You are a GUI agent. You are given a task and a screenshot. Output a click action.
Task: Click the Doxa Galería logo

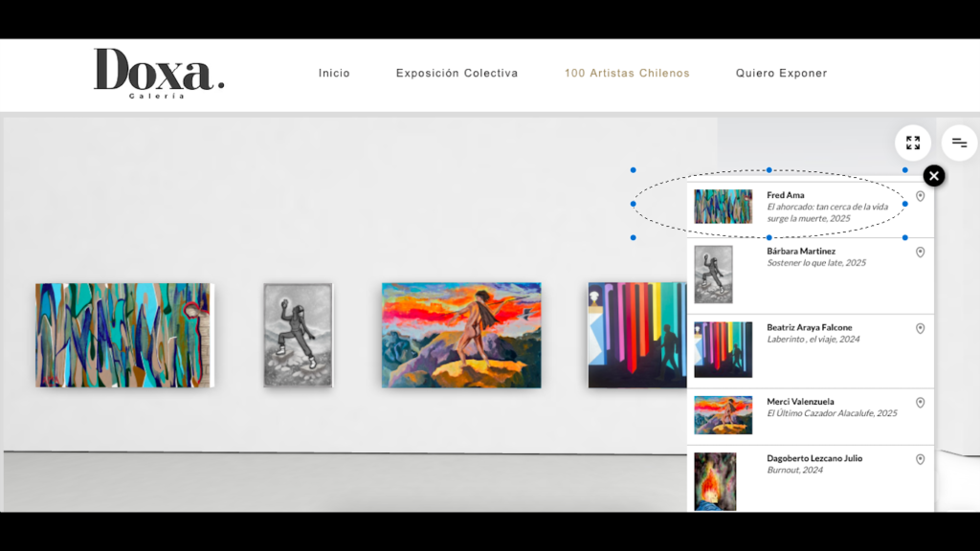pos(159,73)
